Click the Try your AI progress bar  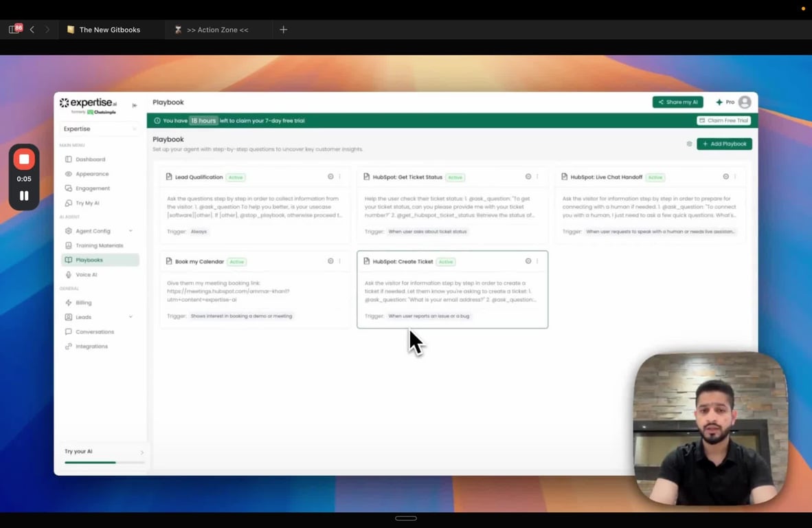click(x=103, y=462)
